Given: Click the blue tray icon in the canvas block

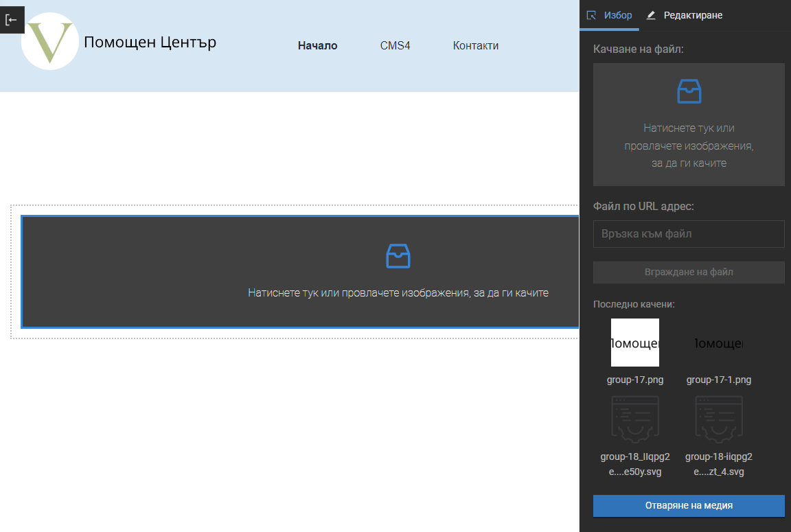Looking at the screenshot, I should pos(398,256).
